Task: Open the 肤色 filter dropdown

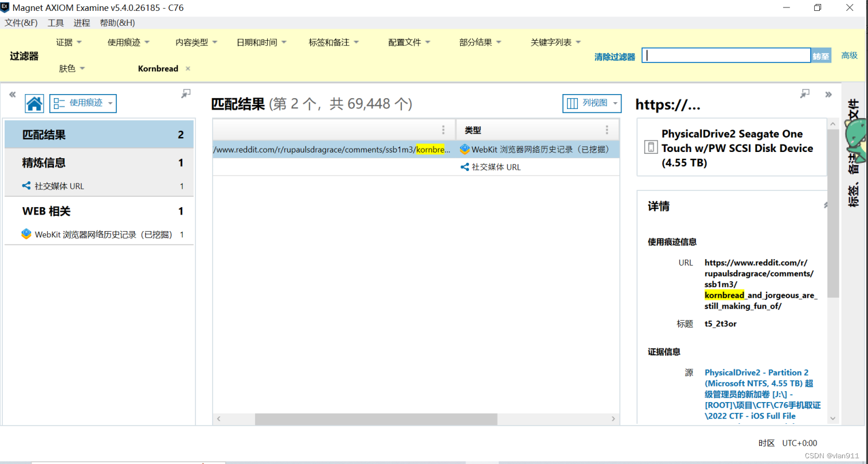Action: point(72,68)
